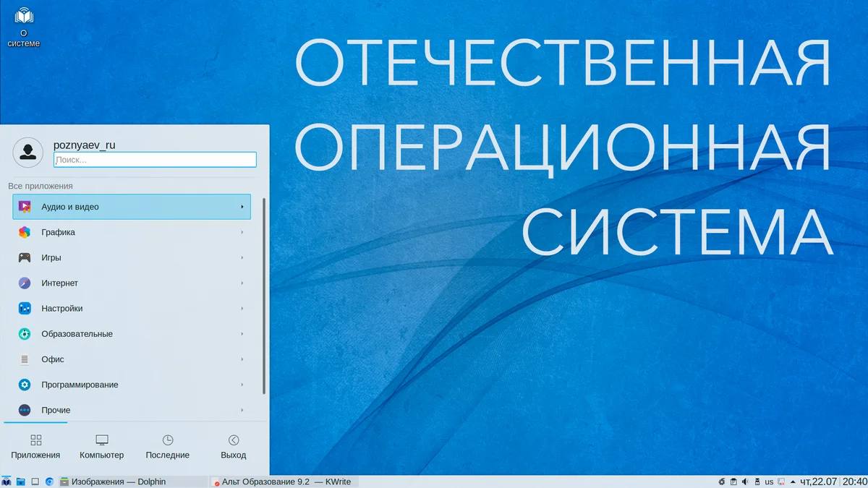The height and width of the screenshot is (488, 868).
Task: Expand hidden system tray icons arrow
Action: (x=793, y=481)
